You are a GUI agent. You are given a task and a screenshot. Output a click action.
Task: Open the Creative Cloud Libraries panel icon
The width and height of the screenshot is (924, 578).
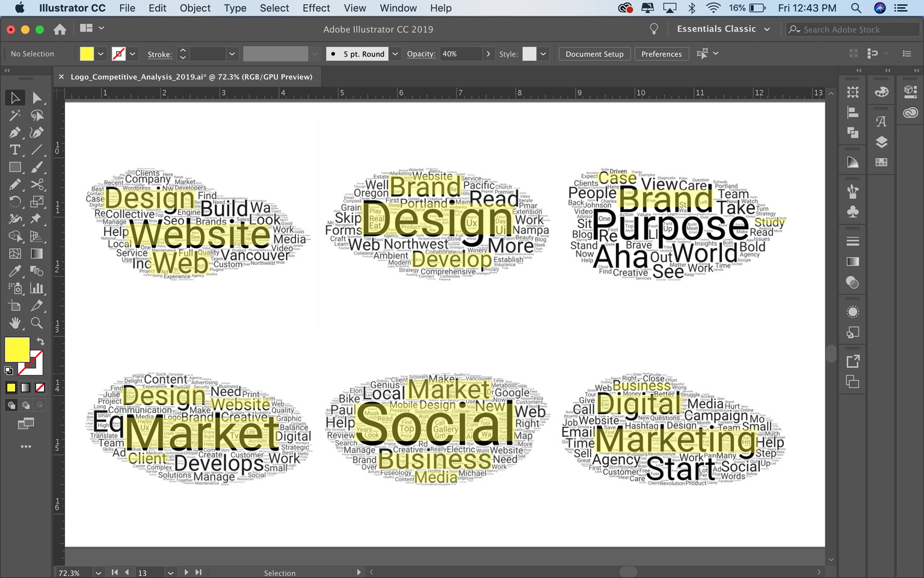[910, 113]
